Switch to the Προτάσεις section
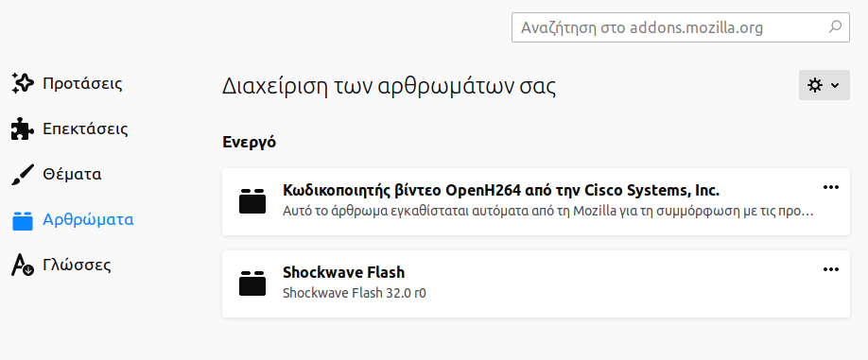Viewport: 868px width, 360px height. (83, 84)
